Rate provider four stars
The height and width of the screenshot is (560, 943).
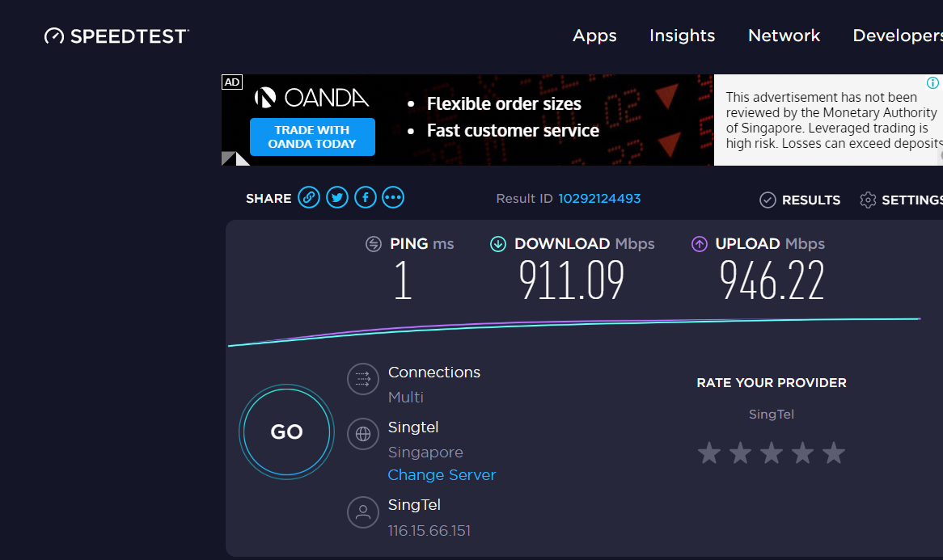click(803, 453)
